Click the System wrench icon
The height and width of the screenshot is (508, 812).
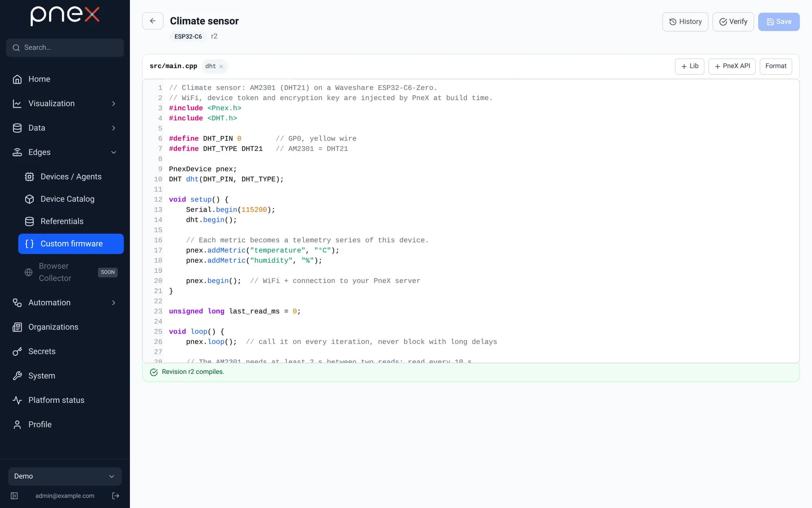point(17,376)
